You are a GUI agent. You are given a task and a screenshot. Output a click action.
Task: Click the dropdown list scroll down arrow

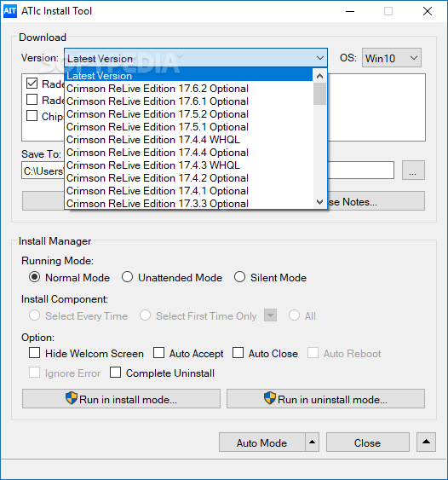click(320, 202)
